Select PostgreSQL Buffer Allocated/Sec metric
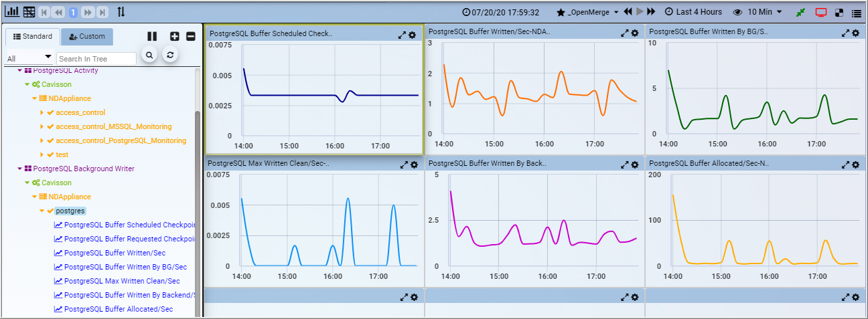The height and width of the screenshot is (319, 868). coord(113,309)
